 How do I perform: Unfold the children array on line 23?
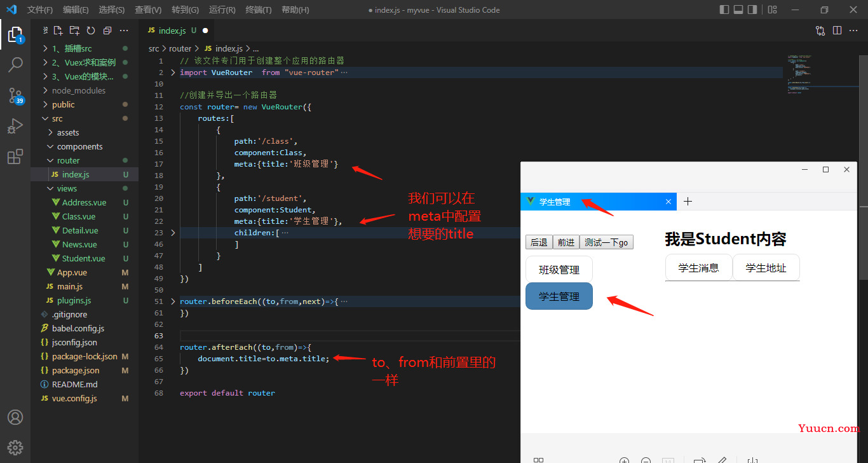tap(173, 233)
